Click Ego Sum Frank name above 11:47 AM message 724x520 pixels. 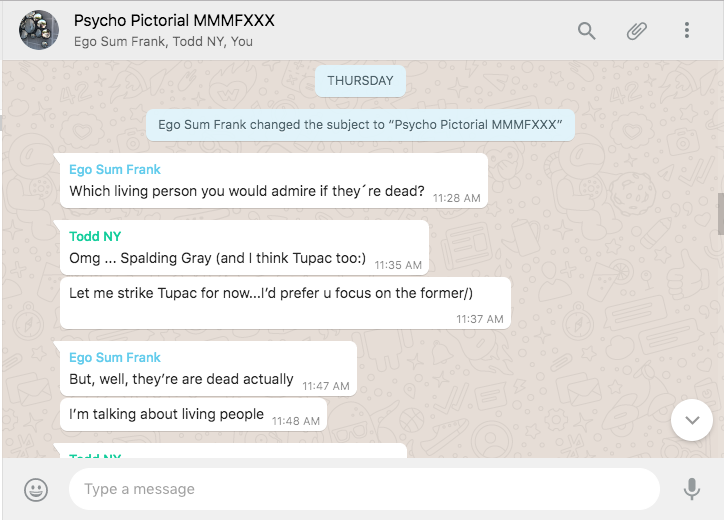pyautogui.click(x=115, y=357)
